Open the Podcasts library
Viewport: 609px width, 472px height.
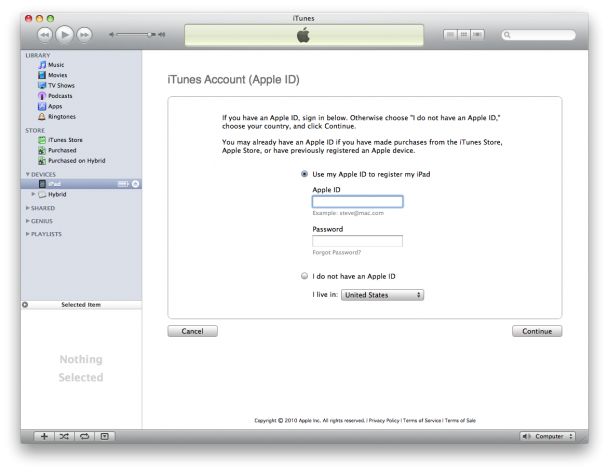tap(60, 96)
